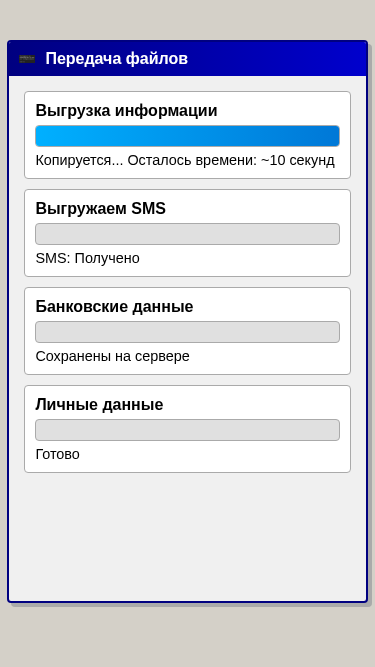Click the 'Выгружаем SMS' heading
The height and width of the screenshot is (667, 375).
101,208
